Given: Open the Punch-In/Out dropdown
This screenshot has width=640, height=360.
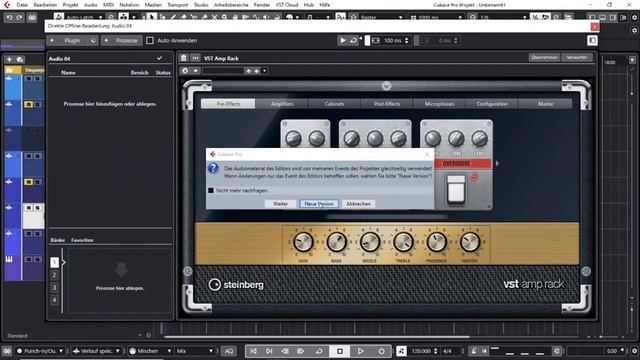Looking at the screenshot, I should point(40,351).
